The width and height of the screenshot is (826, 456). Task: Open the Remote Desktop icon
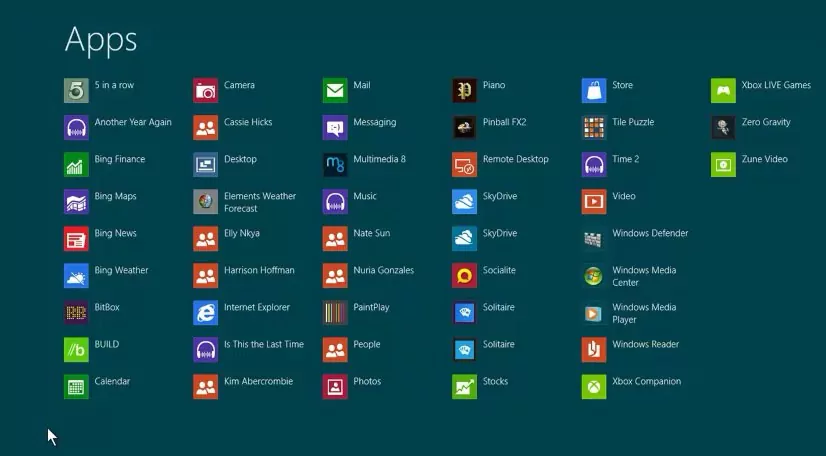pyautogui.click(x=464, y=165)
